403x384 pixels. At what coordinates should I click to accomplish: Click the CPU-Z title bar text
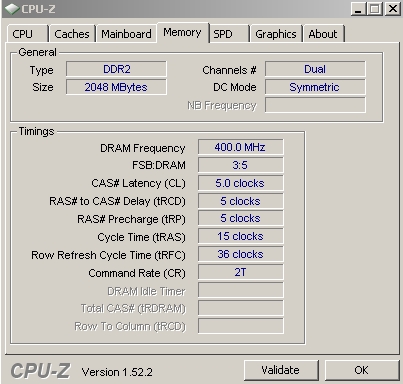(38, 9)
